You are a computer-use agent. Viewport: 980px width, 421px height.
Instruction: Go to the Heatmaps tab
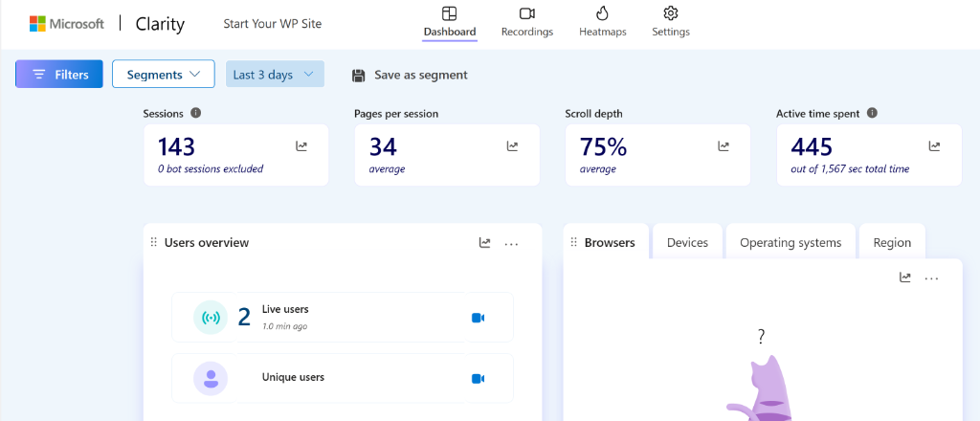tap(602, 22)
